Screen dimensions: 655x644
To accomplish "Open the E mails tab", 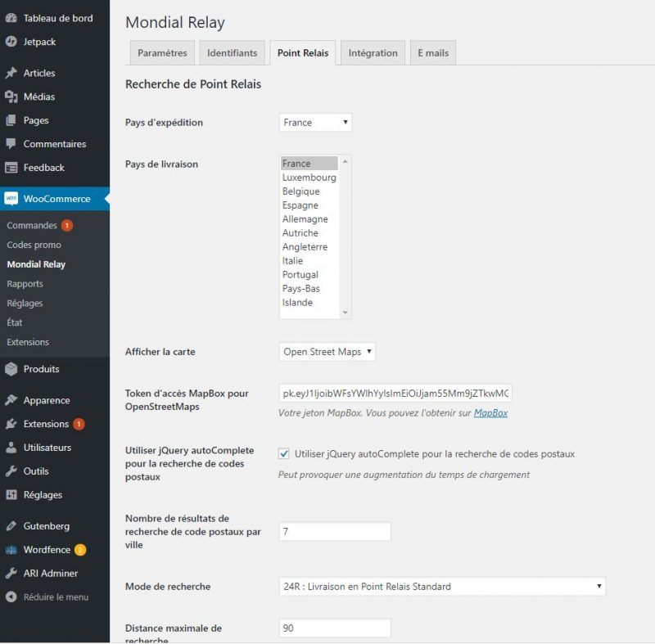I will pos(433,53).
